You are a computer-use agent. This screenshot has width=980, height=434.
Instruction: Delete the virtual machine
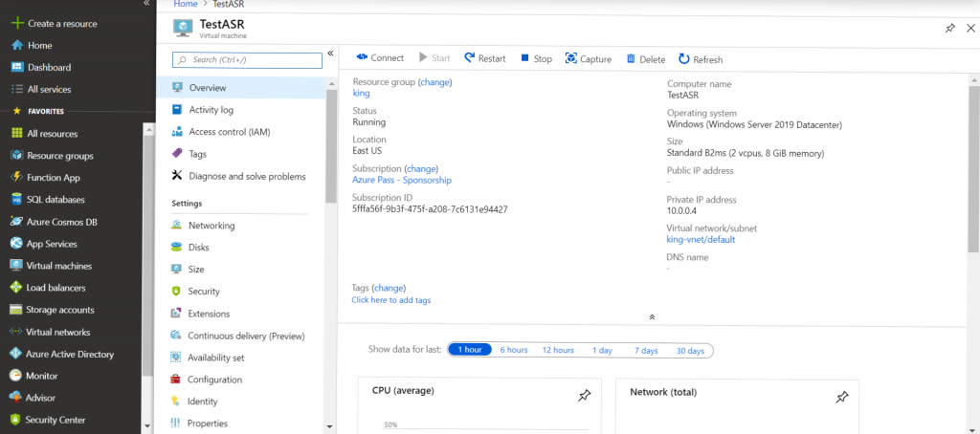pyautogui.click(x=646, y=59)
